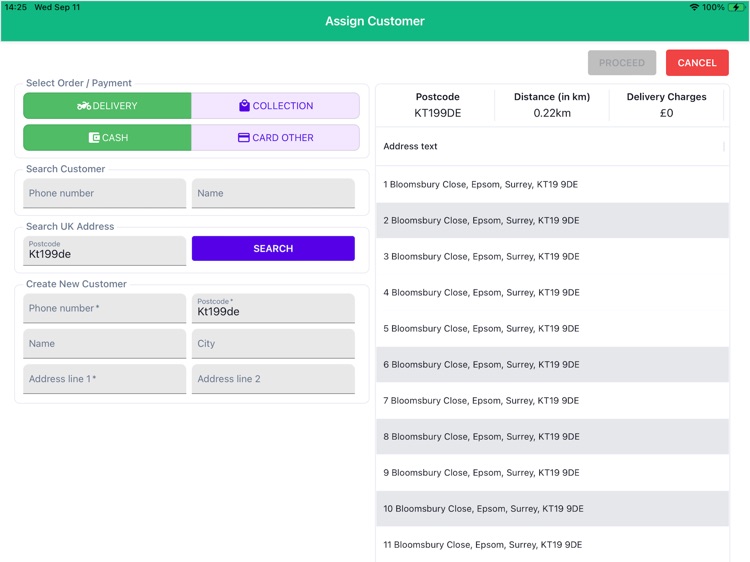Select address 7 Bloomsbury Close

tap(552, 400)
